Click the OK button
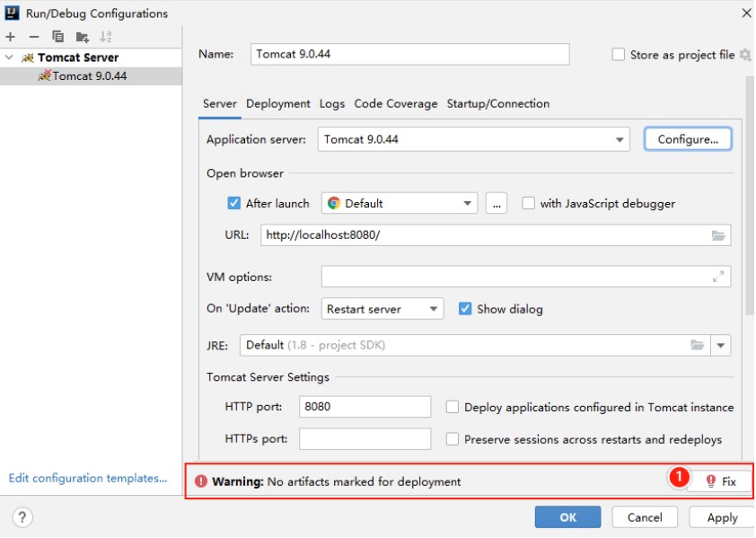 tap(567, 517)
